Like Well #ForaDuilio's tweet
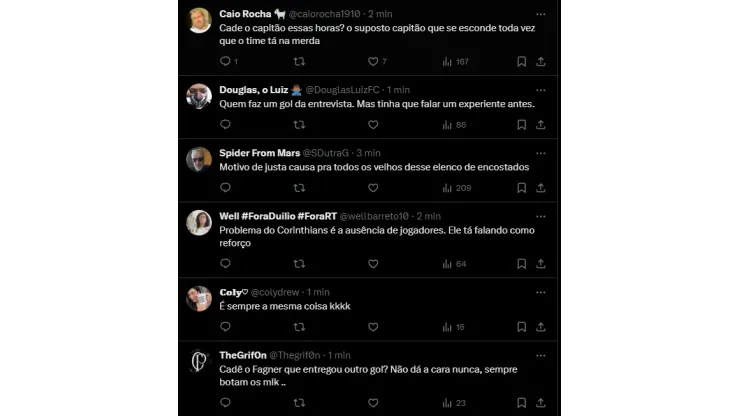Viewport: 740px width, 416px height. (373, 264)
